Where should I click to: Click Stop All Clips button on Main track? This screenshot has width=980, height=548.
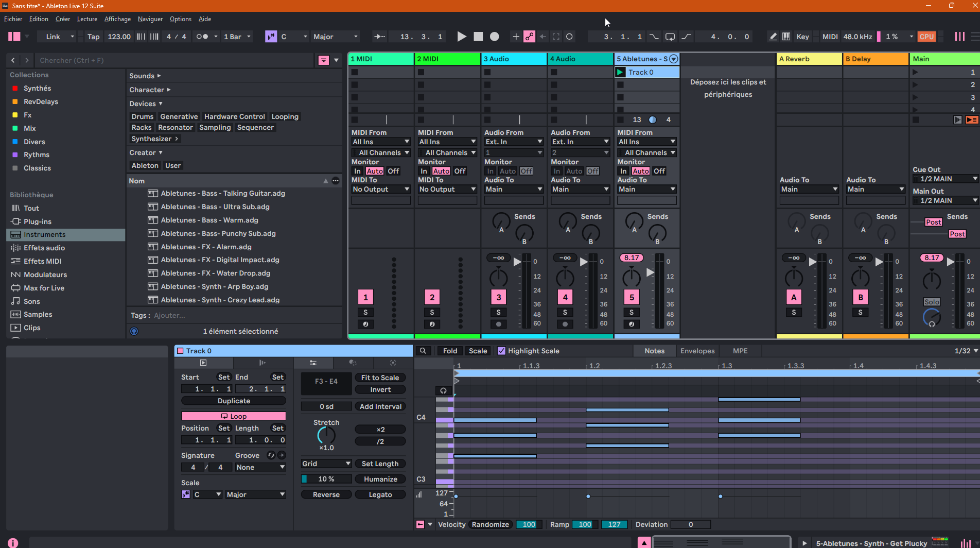(x=916, y=119)
